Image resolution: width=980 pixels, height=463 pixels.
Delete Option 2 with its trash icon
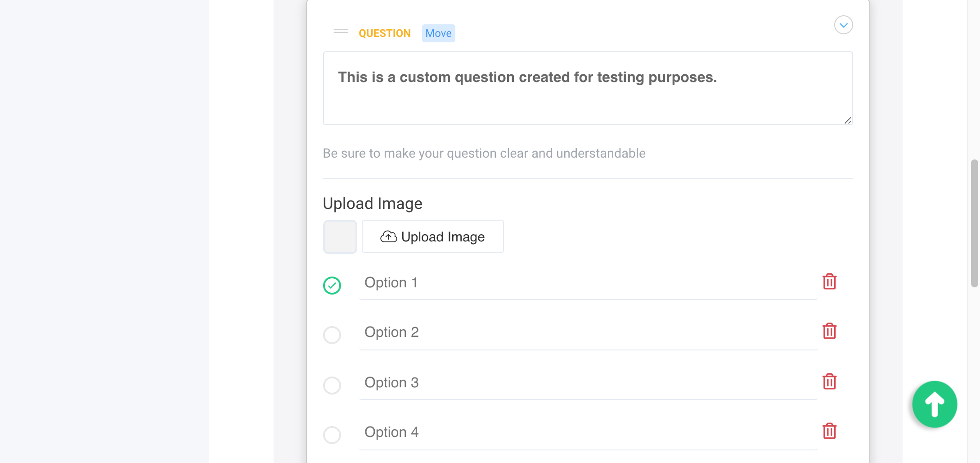pyautogui.click(x=829, y=331)
